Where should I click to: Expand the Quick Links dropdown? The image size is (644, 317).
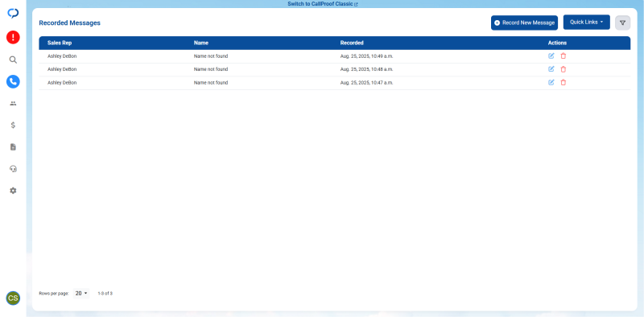[587, 23]
